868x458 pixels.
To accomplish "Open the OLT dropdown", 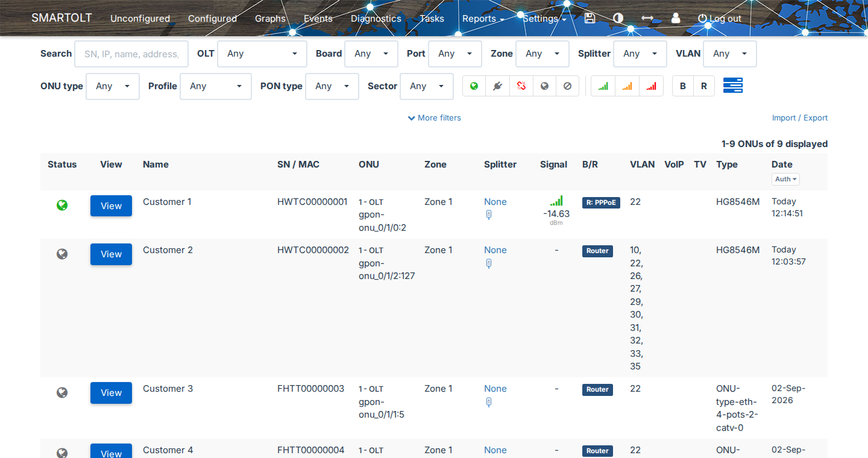I will pos(262,54).
